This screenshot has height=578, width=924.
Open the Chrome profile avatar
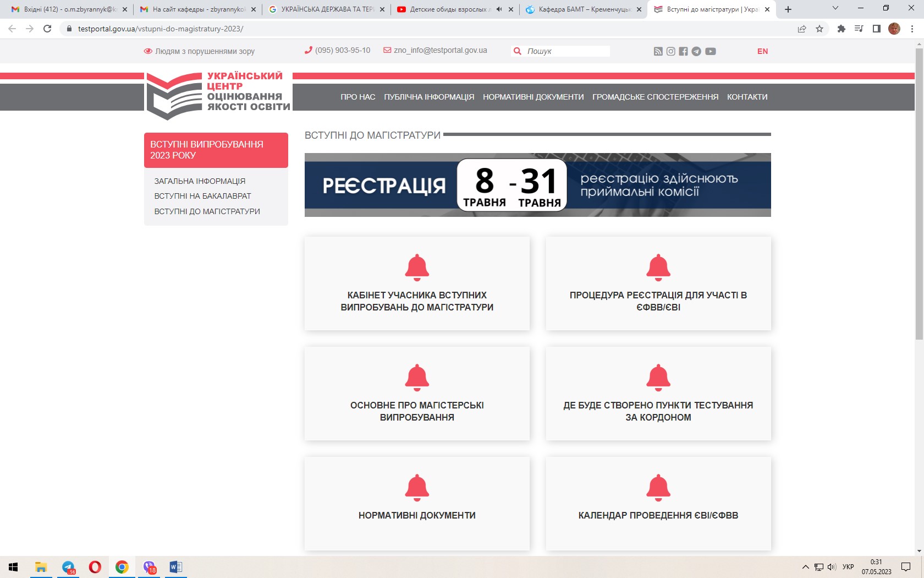[894, 29]
